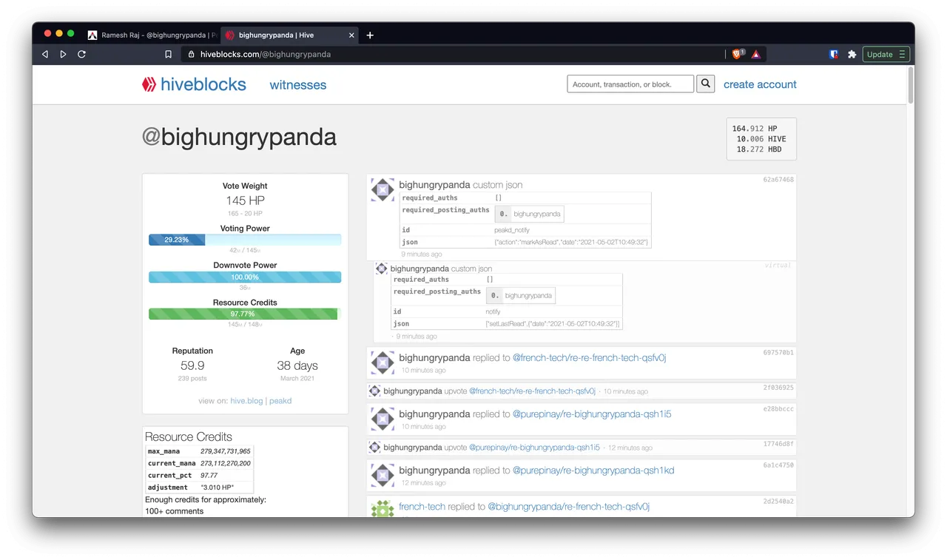
Task: View the profile on hive.blog
Action: point(246,401)
